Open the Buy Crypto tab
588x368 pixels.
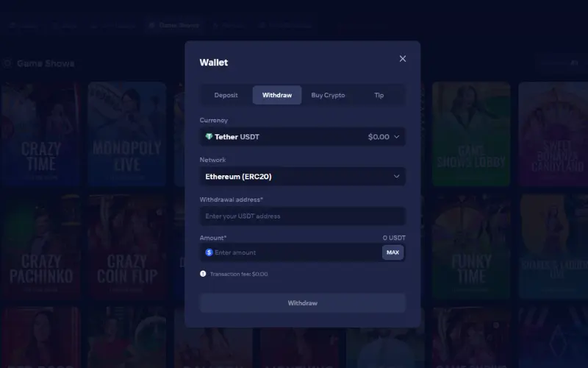coord(328,95)
